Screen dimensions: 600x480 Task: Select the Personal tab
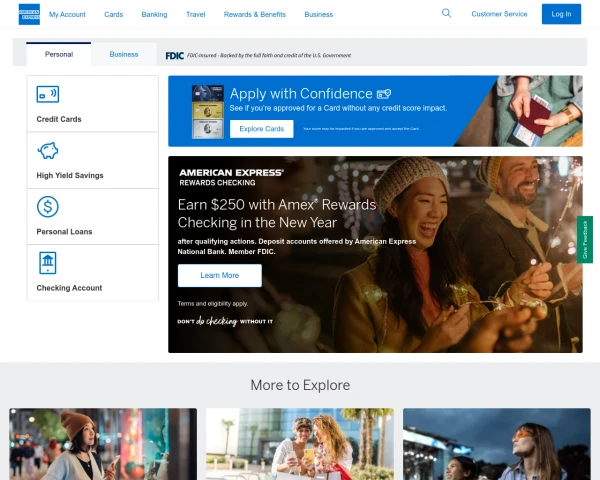59,54
